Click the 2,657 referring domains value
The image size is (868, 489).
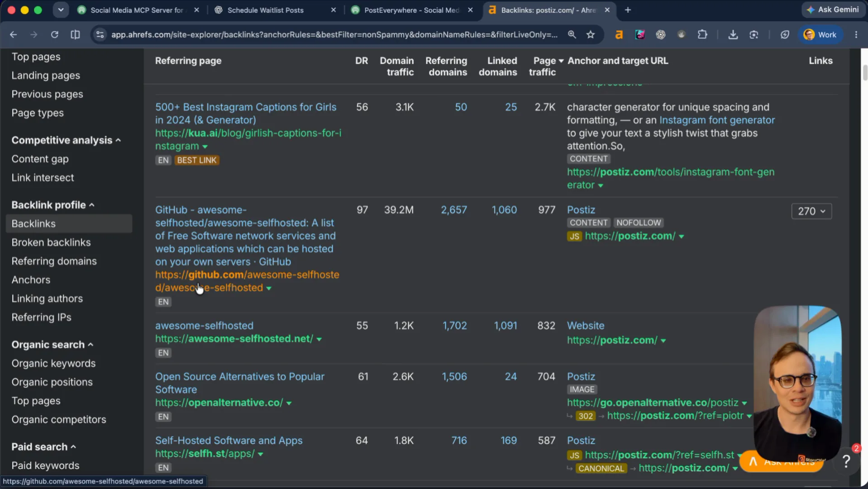pos(454,210)
